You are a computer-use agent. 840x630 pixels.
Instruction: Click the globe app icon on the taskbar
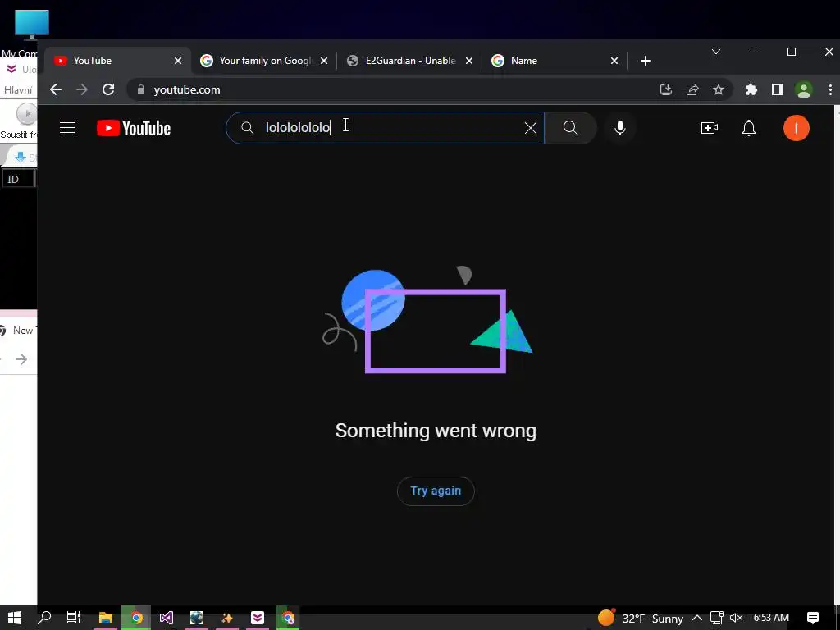click(x=197, y=618)
